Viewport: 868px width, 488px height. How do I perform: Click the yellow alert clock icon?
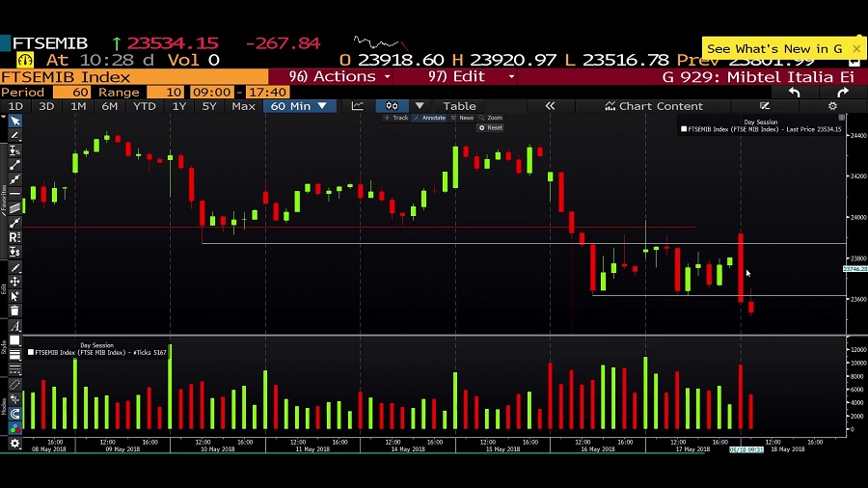25,60
